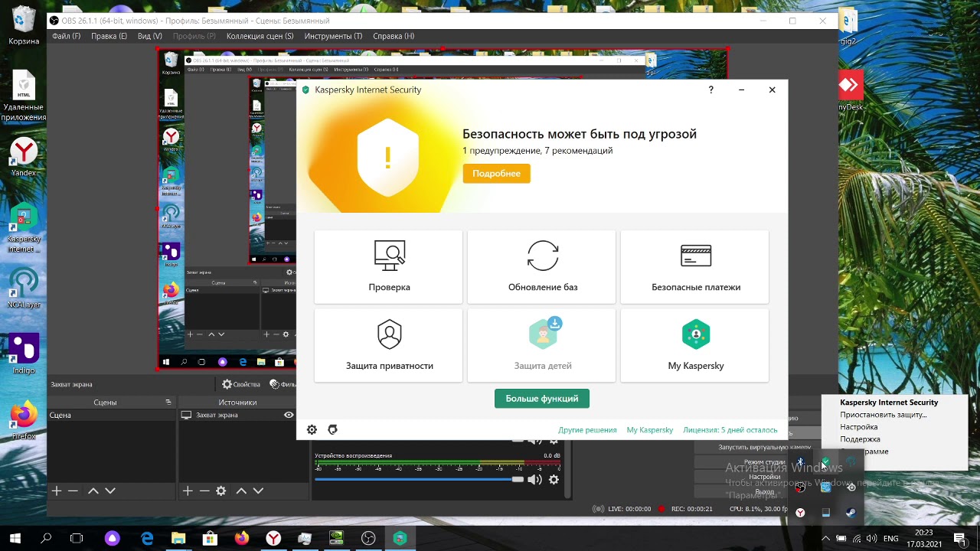
Task: Open the Инструменты (T) menu
Action: pyautogui.click(x=333, y=36)
